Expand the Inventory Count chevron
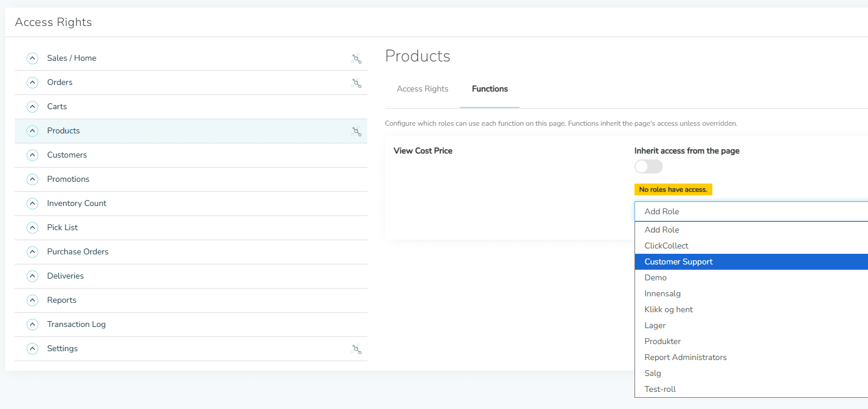Viewport: 868px width, 409px height. click(32, 204)
